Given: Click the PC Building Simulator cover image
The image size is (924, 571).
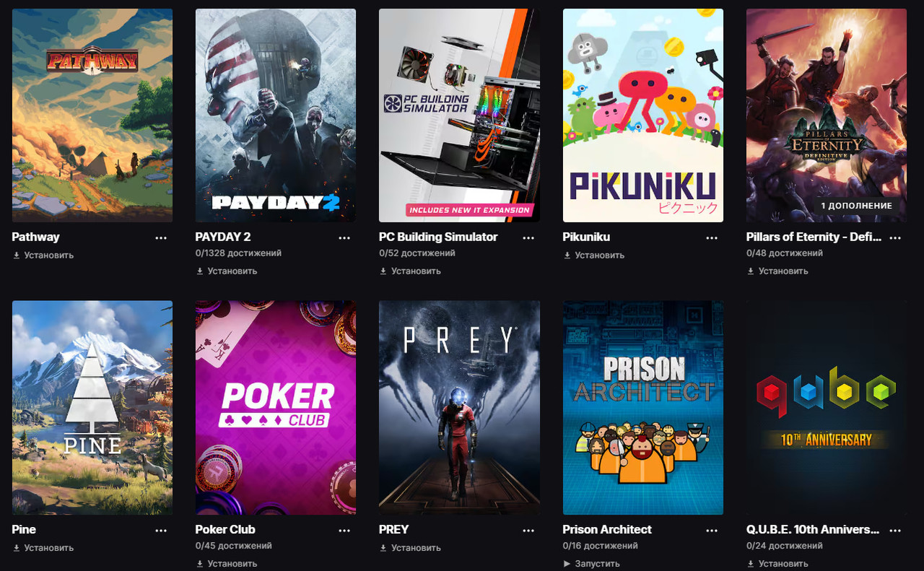Looking at the screenshot, I should tap(459, 115).
